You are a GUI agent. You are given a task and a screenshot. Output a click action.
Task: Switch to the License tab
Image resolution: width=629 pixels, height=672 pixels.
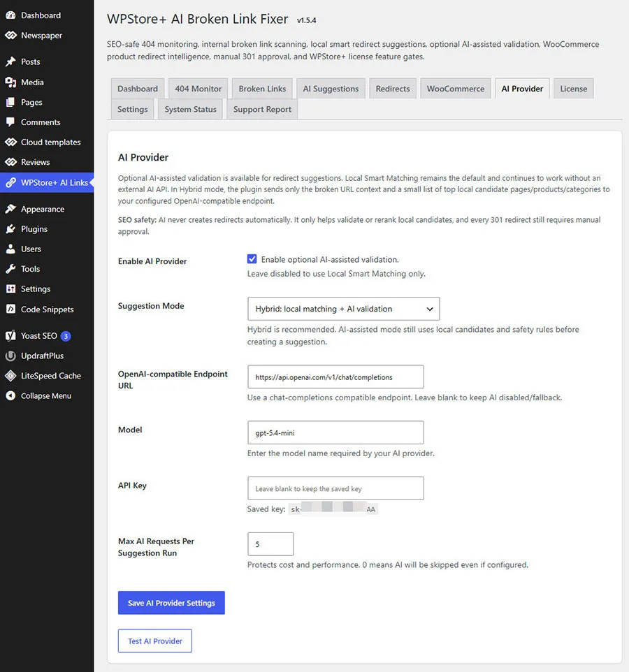(573, 89)
